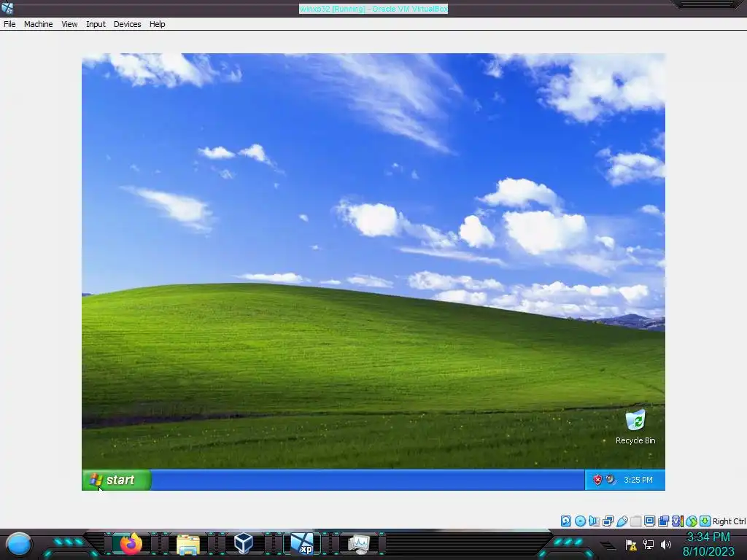This screenshot has width=747, height=560.
Task: Click the shared folders status icon
Action: coord(635,521)
